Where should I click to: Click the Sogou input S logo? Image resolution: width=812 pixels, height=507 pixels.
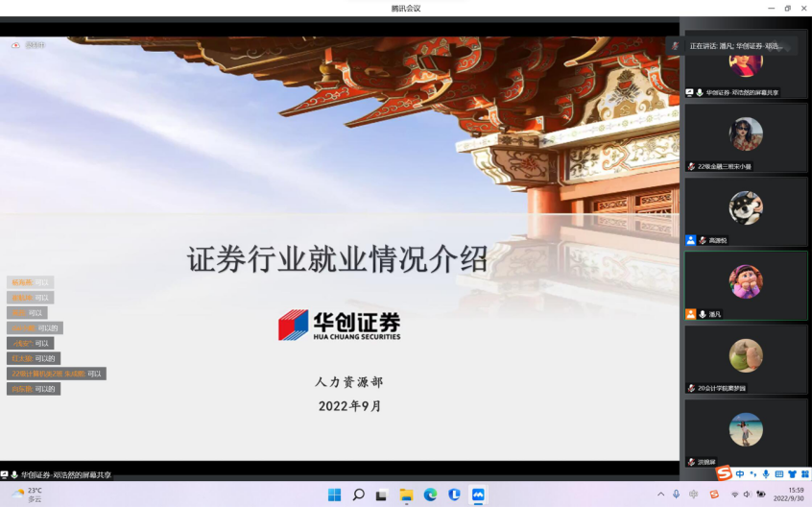pos(725,473)
